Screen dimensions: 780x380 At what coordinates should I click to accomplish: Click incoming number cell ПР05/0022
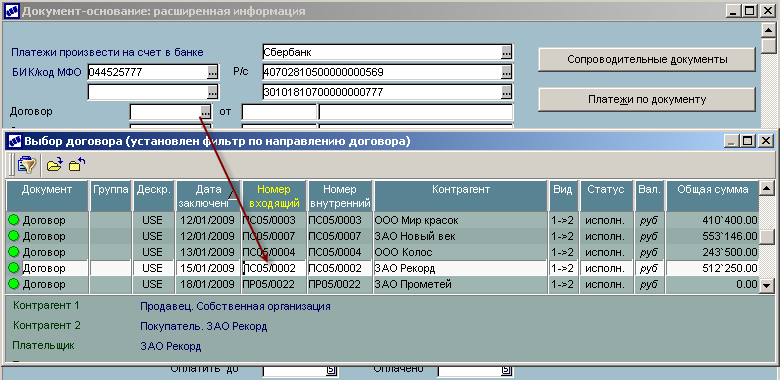274,284
